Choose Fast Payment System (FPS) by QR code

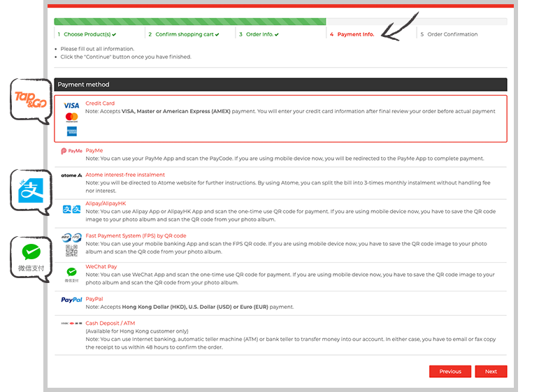(x=136, y=236)
